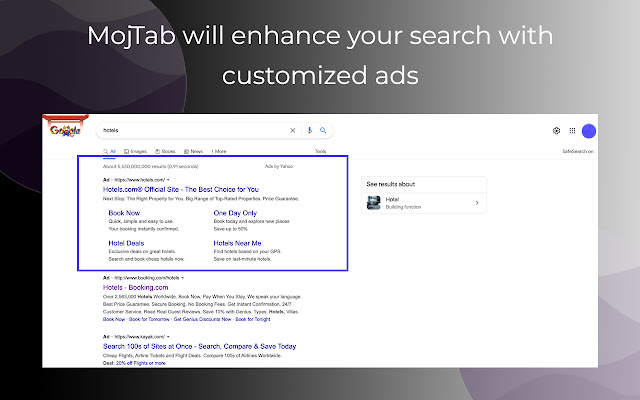Image resolution: width=640 pixels, height=400 pixels.
Task: Click the Google doodle logo
Action: (x=65, y=127)
